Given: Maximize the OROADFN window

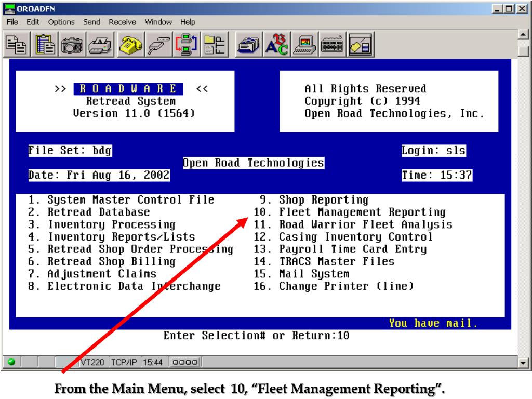Looking at the screenshot, I should [509, 9].
